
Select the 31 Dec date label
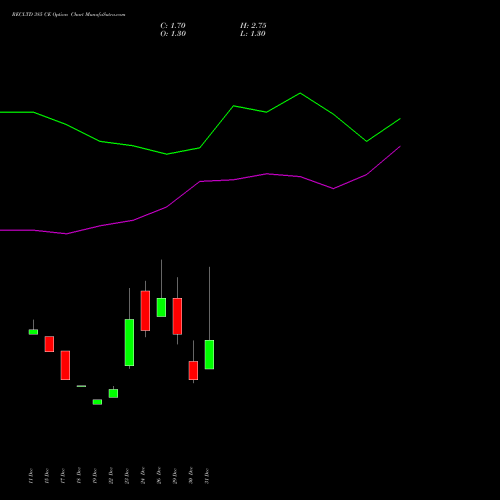point(207,476)
